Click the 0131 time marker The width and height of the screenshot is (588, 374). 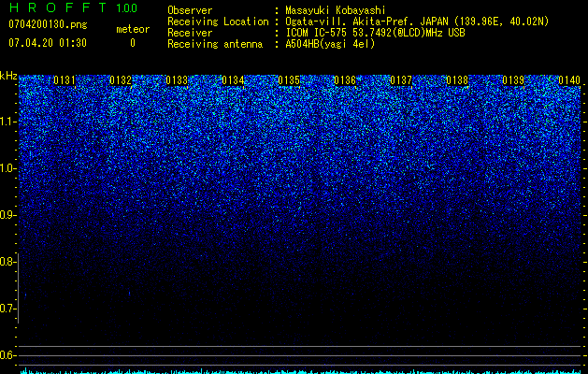tap(65, 80)
